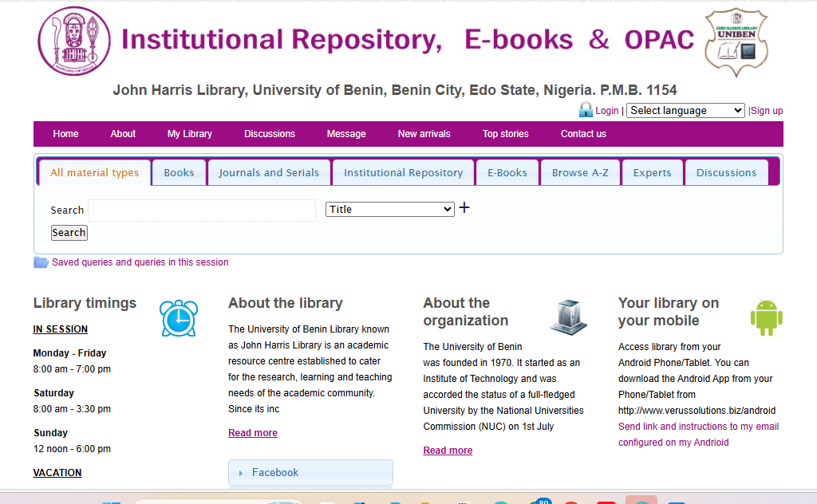Click the padlock icon beside Login
The width and height of the screenshot is (817, 504).
586,109
